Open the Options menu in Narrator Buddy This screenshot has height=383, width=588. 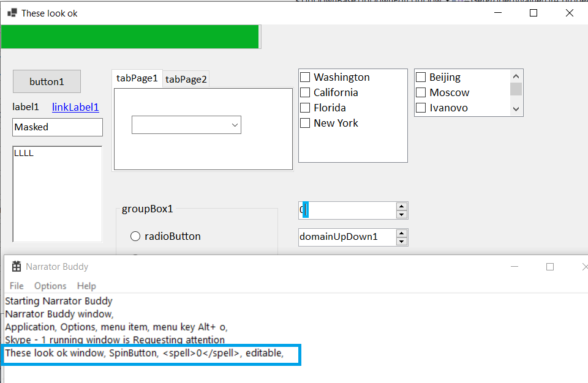50,286
